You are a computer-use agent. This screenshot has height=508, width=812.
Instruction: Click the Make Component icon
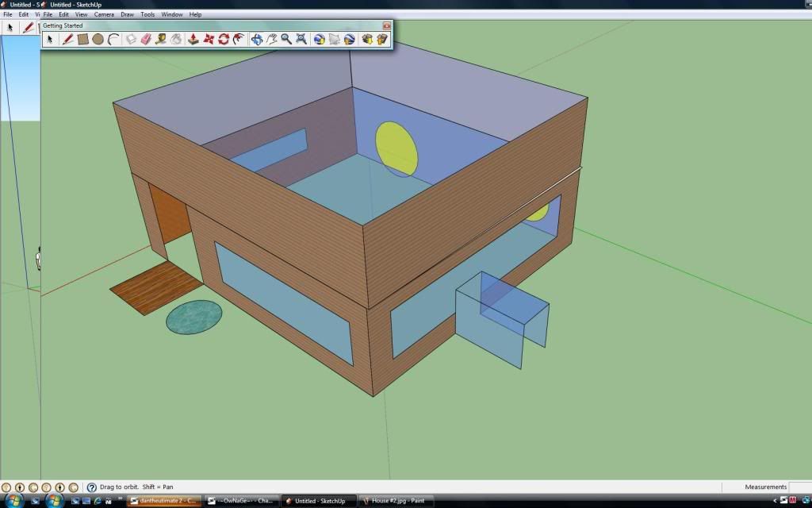[131, 39]
